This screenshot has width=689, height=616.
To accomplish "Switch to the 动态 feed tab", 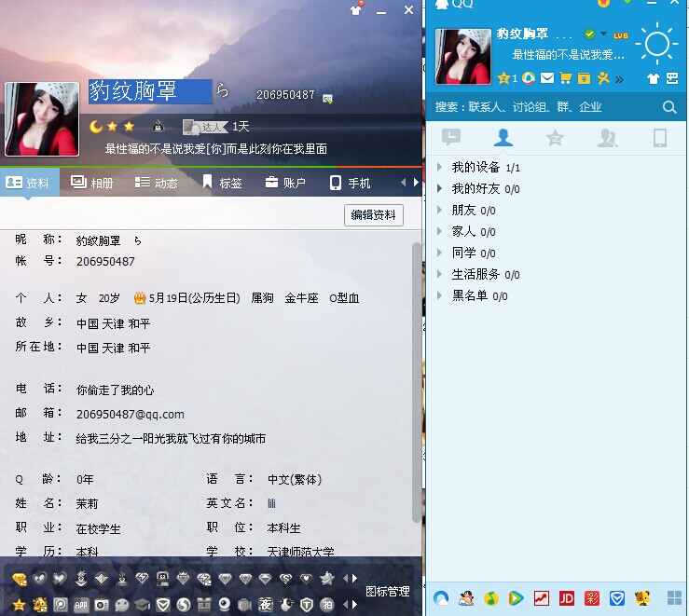I will coord(157,183).
